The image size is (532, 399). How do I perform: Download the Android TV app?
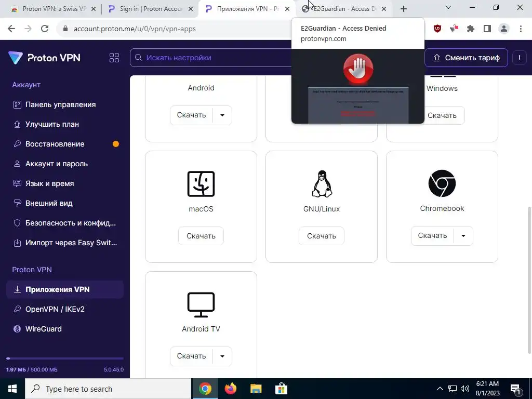click(191, 356)
